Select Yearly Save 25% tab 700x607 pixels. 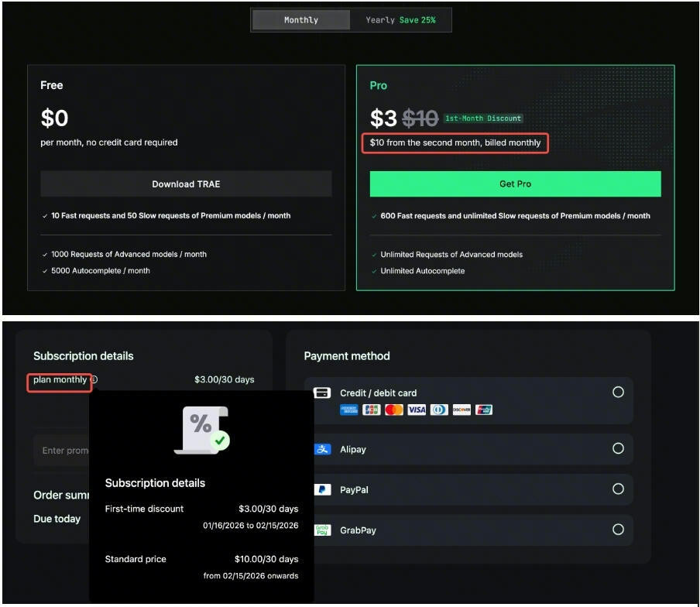pos(400,20)
